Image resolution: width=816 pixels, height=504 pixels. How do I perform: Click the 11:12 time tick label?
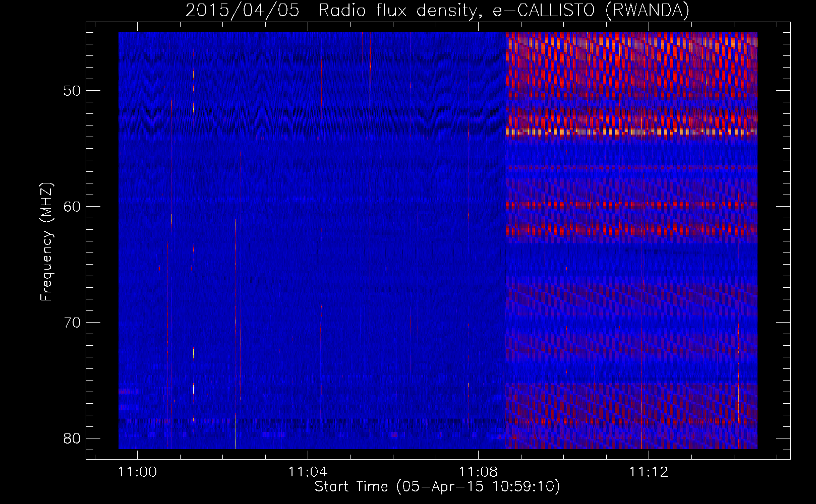point(649,473)
